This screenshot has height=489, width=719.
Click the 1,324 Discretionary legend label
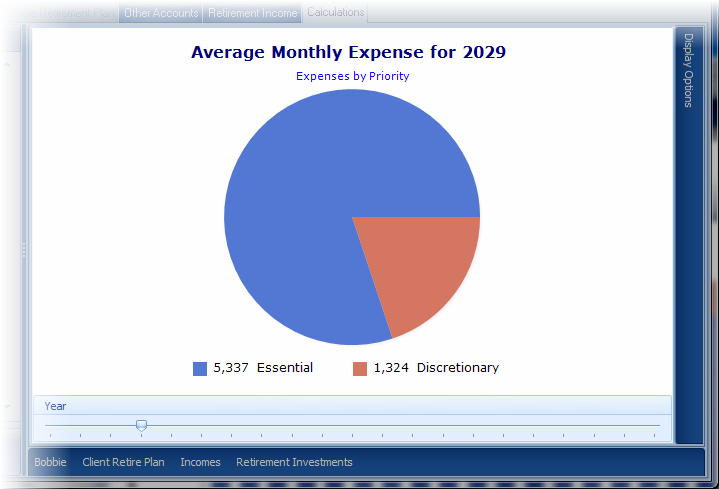(x=435, y=368)
